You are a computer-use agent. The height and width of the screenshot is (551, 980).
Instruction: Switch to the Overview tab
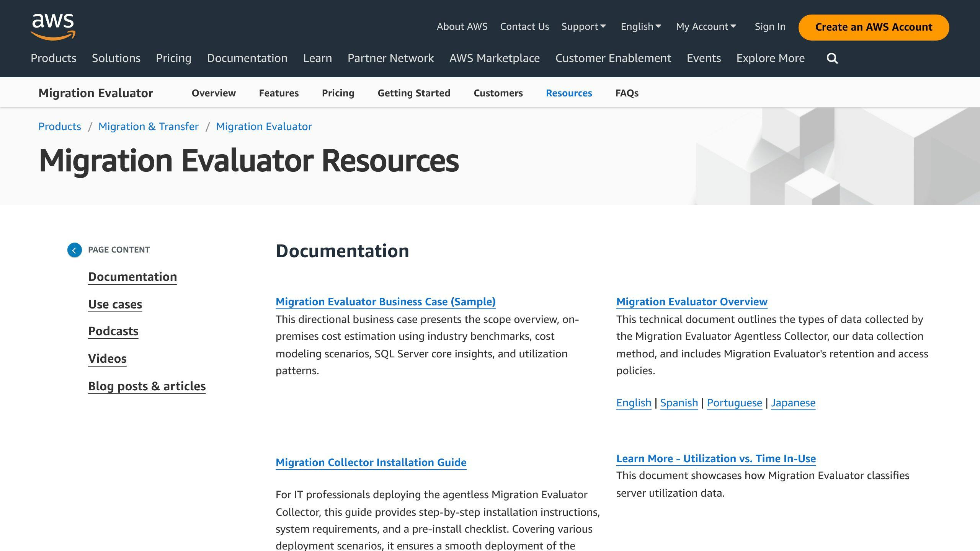coord(214,93)
